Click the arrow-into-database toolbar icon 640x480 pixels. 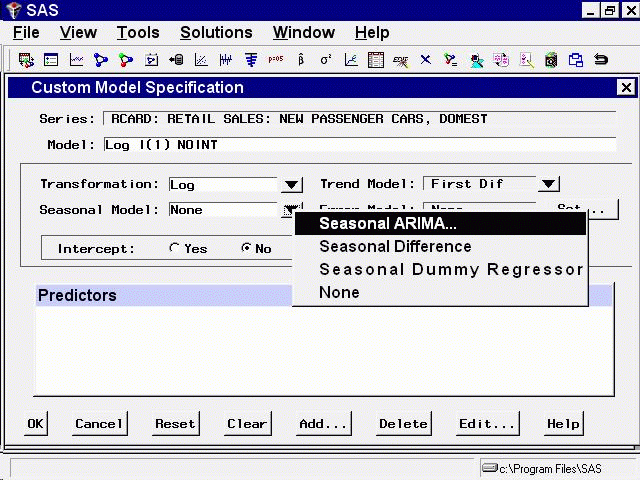point(176,60)
